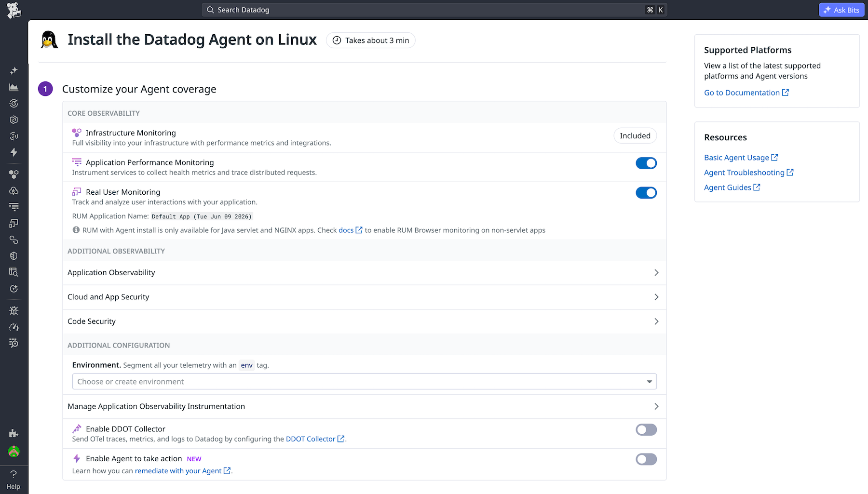
Task: Open the hexagon-layers sidebar icon
Action: 14,120
